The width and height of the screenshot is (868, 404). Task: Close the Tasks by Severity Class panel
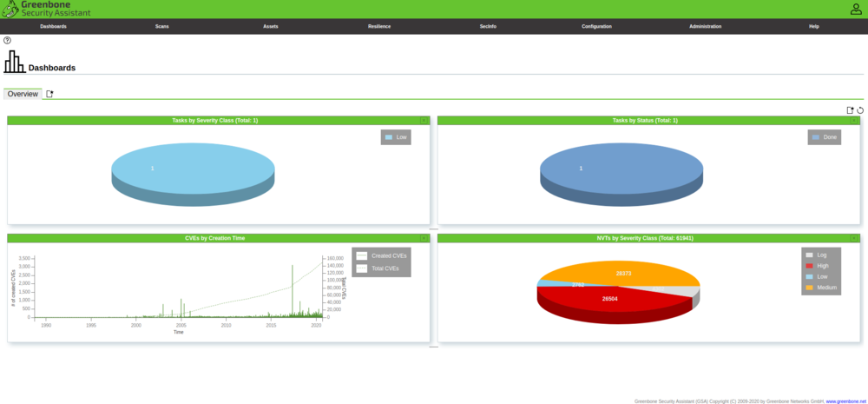[x=424, y=120]
